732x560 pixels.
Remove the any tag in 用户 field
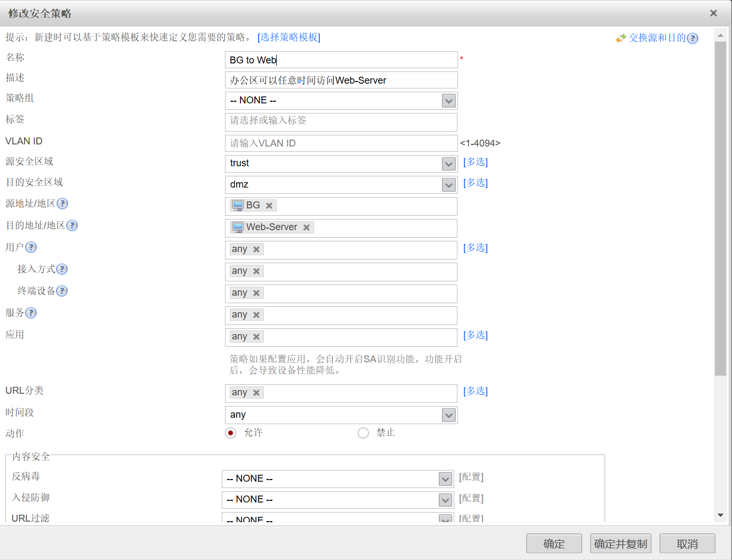click(256, 249)
